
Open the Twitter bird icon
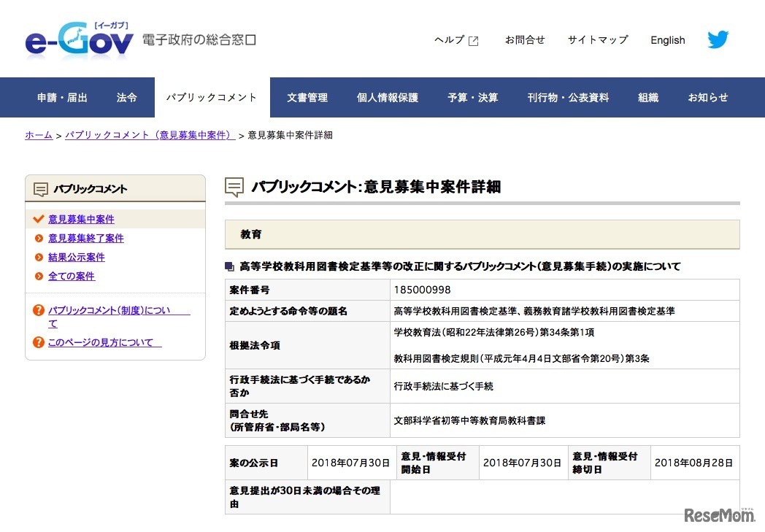[718, 39]
